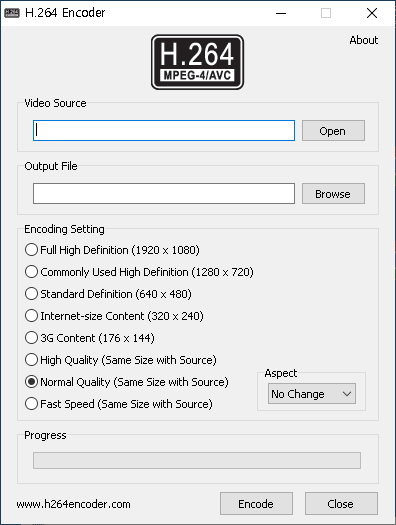Click Browse to set the output file
Viewport: 396px width, 525px height.
pyautogui.click(x=333, y=194)
